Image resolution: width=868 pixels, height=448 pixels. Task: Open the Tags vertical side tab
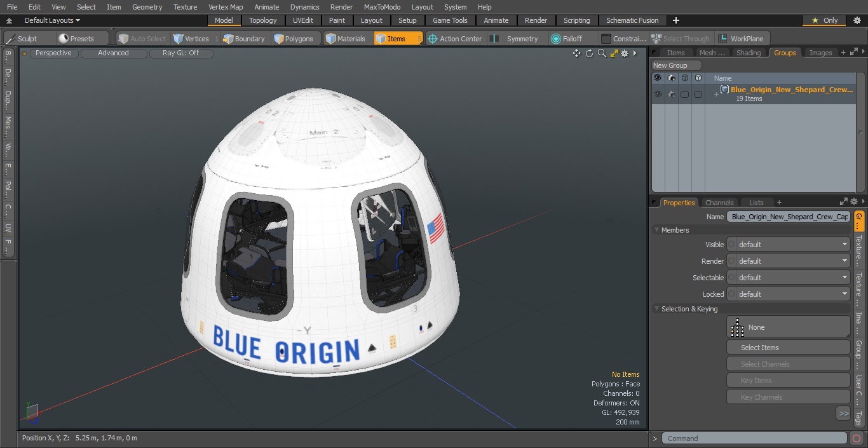pos(858,418)
